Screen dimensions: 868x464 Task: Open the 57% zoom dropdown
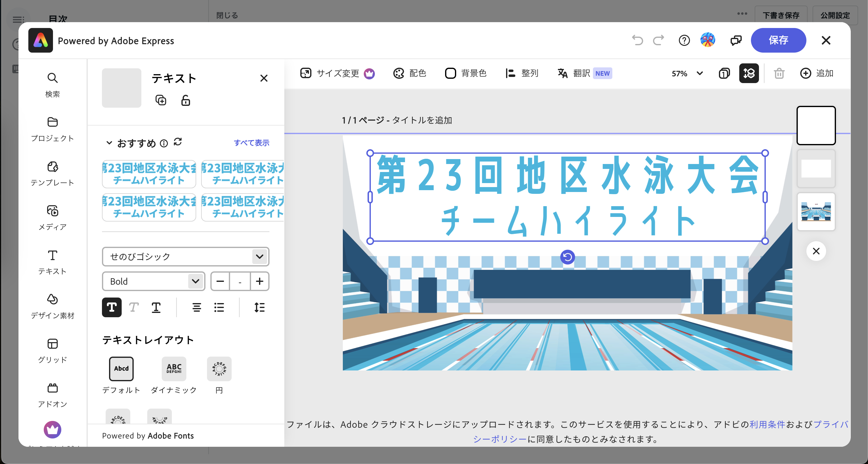pos(688,73)
